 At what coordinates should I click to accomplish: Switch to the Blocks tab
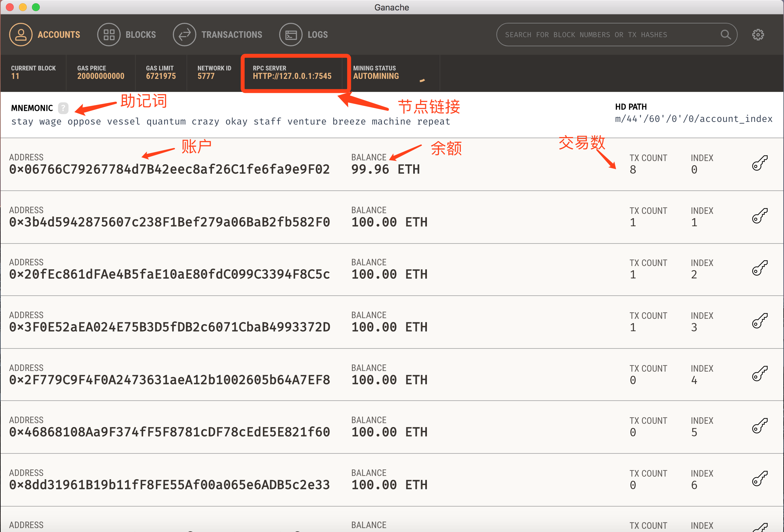tap(127, 34)
